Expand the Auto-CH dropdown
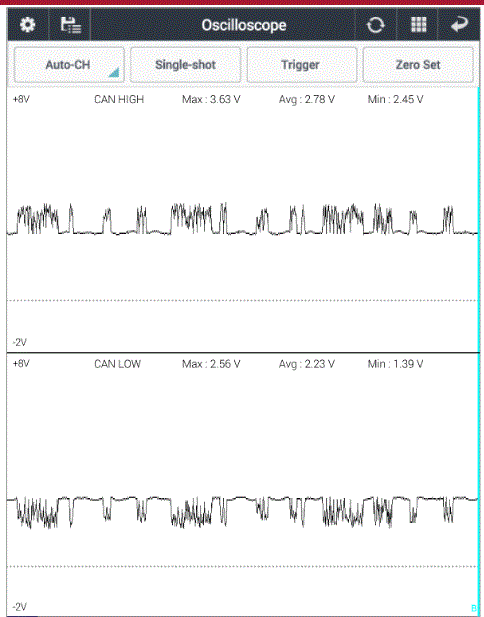The width and height of the screenshot is (484, 617). click(x=69, y=65)
